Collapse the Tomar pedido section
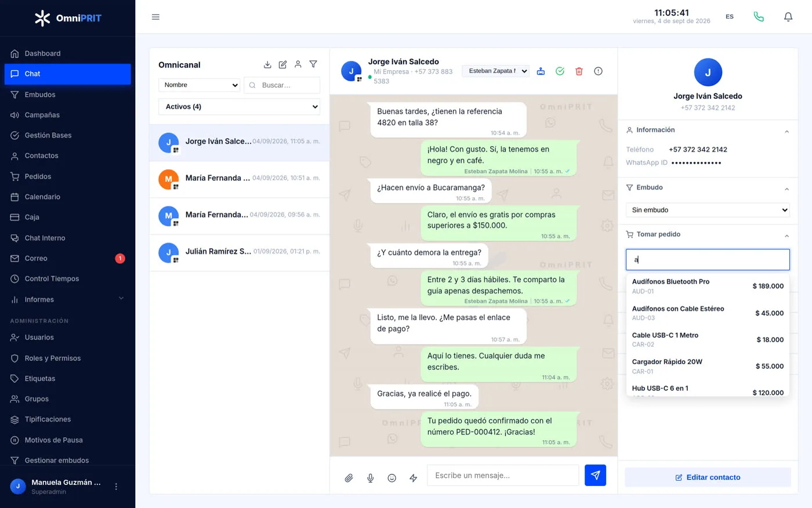The image size is (812, 508). (x=786, y=235)
